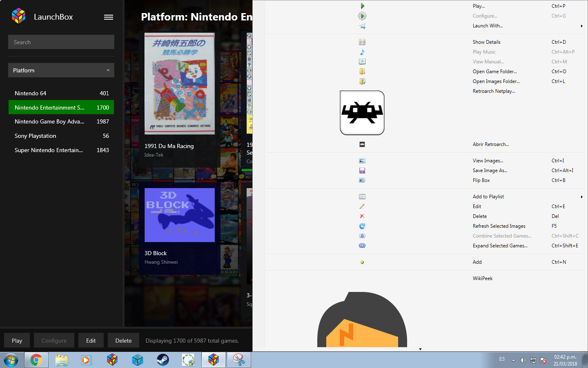Click the Configure gear icon in context menu

click(x=362, y=16)
